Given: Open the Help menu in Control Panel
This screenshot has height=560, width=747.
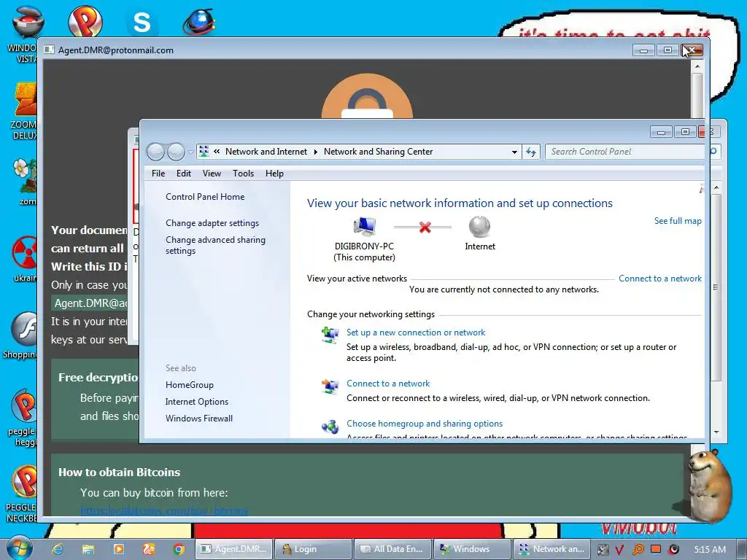Looking at the screenshot, I should point(274,174).
